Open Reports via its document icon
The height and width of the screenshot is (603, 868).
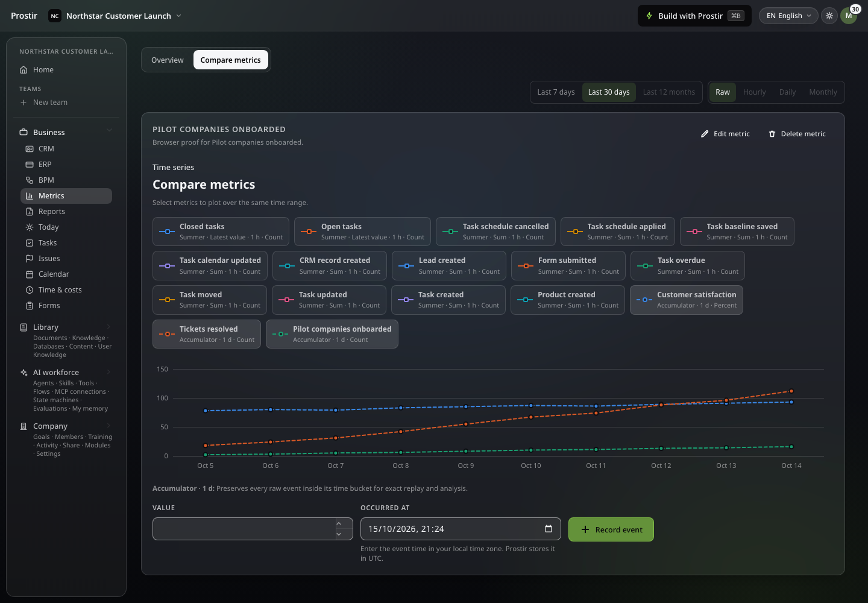(x=30, y=212)
